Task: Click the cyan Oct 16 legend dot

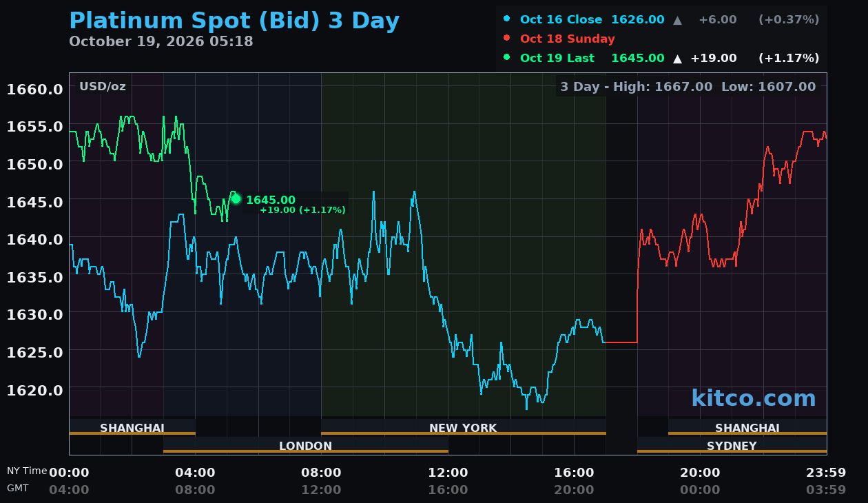Action: (507, 19)
